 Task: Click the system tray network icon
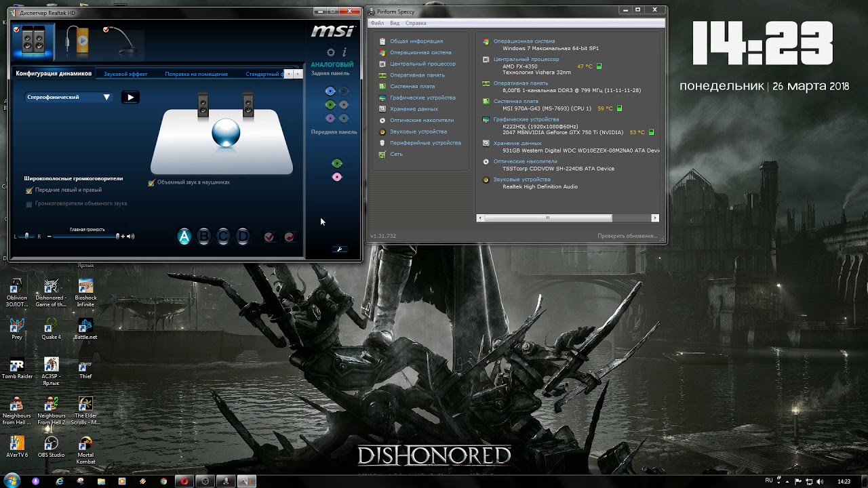click(808, 481)
